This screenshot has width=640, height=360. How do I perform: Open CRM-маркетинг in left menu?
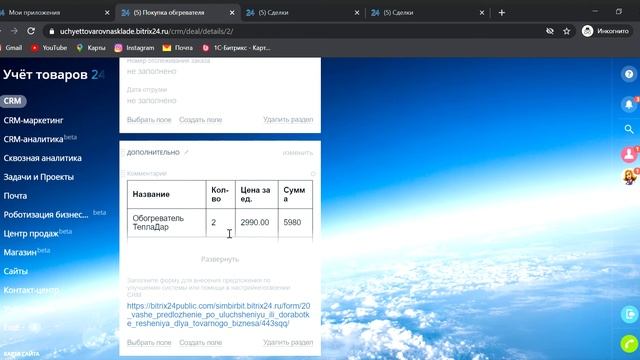pyautogui.click(x=33, y=120)
